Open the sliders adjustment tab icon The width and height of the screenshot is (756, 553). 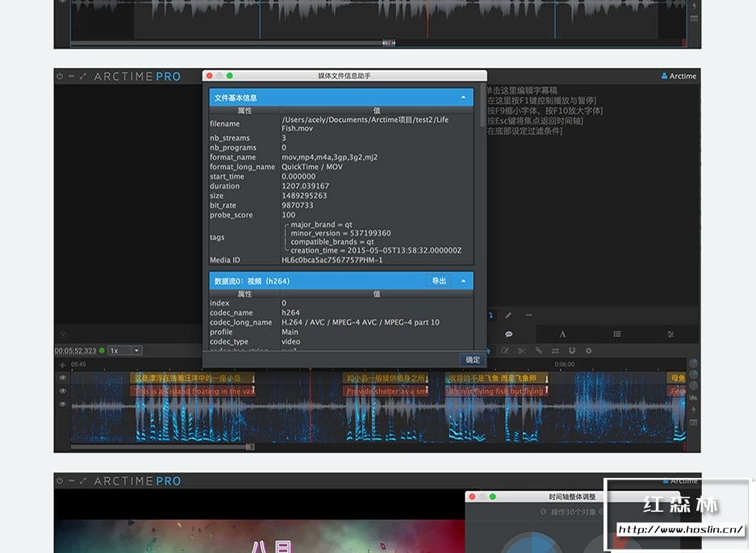point(670,334)
